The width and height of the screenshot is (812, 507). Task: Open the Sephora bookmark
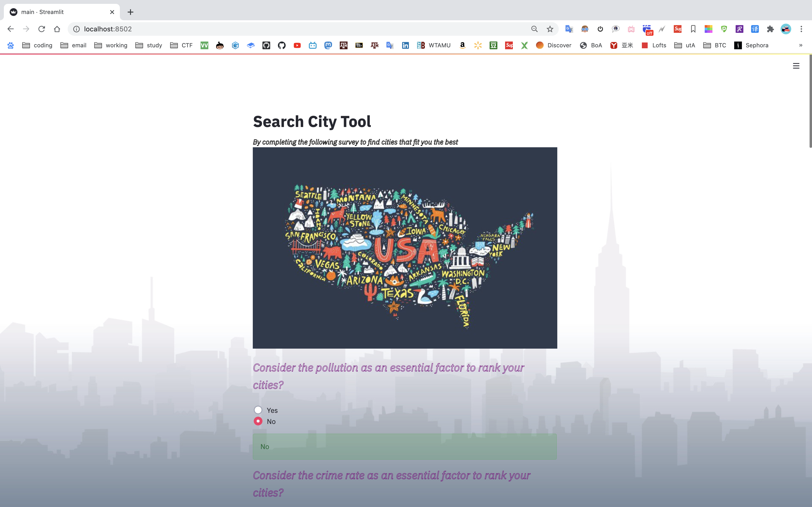(751, 45)
